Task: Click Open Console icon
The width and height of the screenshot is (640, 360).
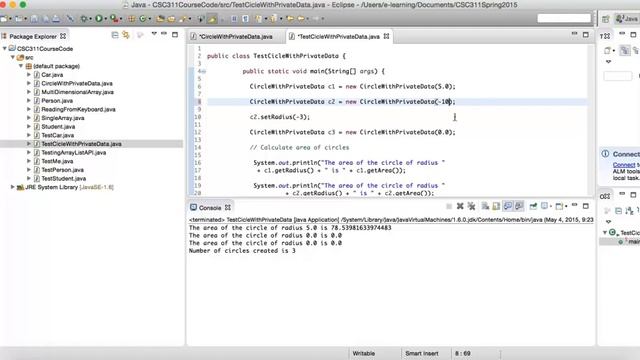Action: 559,207
